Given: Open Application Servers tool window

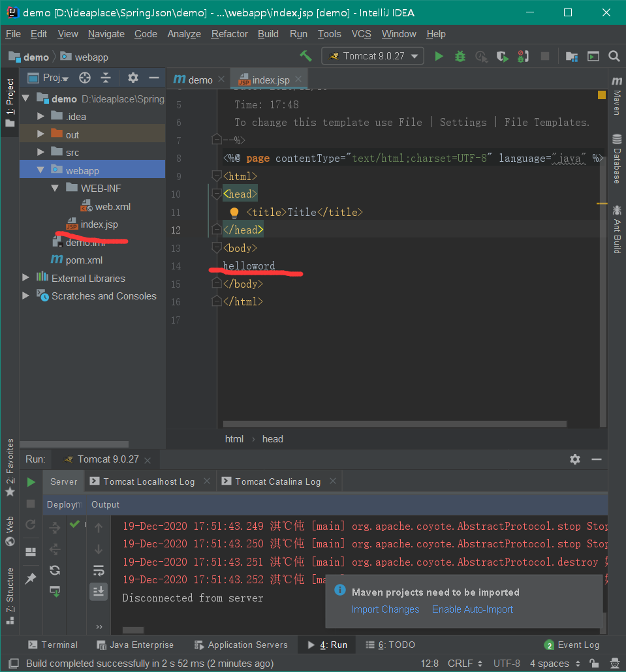Looking at the screenshot, I should 241,645.
